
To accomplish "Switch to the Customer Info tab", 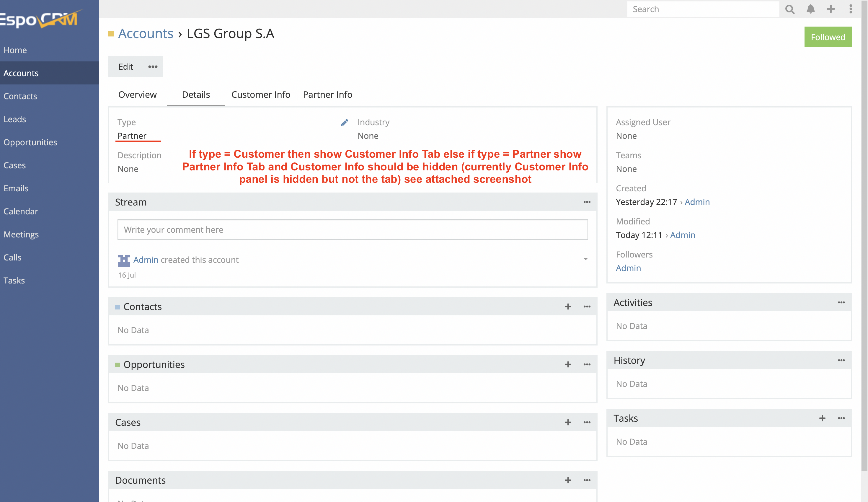I will pos(261,94).
